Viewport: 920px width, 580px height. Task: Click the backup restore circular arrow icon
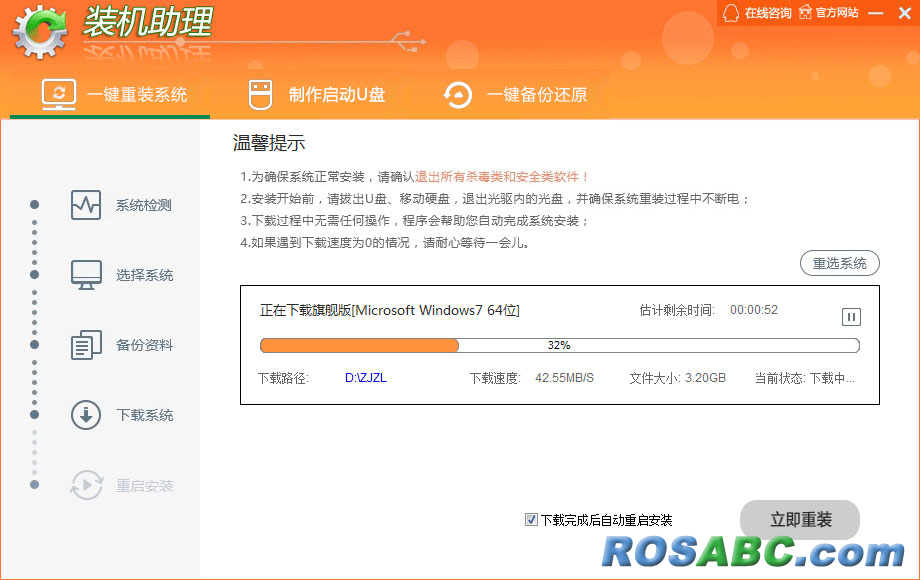pyautogui.click(x=458, y=94)
